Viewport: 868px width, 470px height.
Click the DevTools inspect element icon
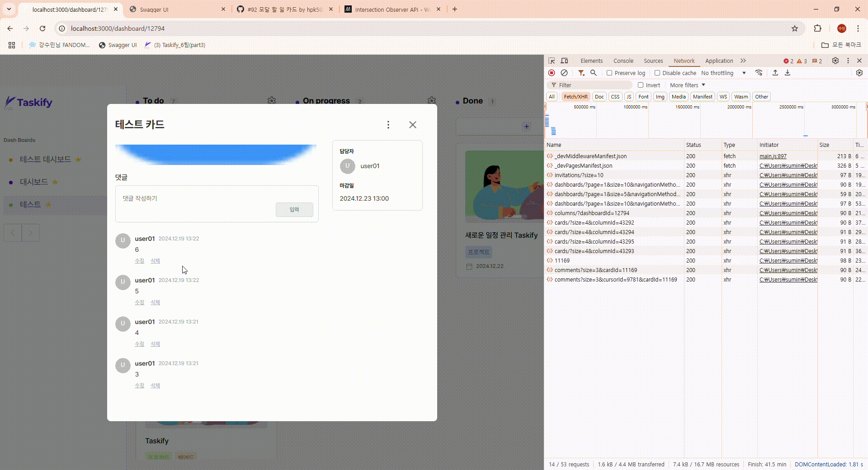[552, 61]
